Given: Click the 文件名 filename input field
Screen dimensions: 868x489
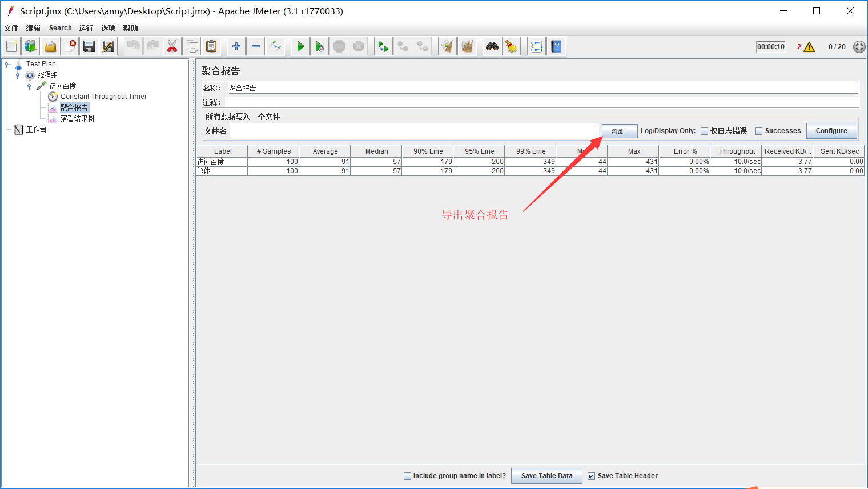Looking at the screenshot, I should (x=414, y=131).
